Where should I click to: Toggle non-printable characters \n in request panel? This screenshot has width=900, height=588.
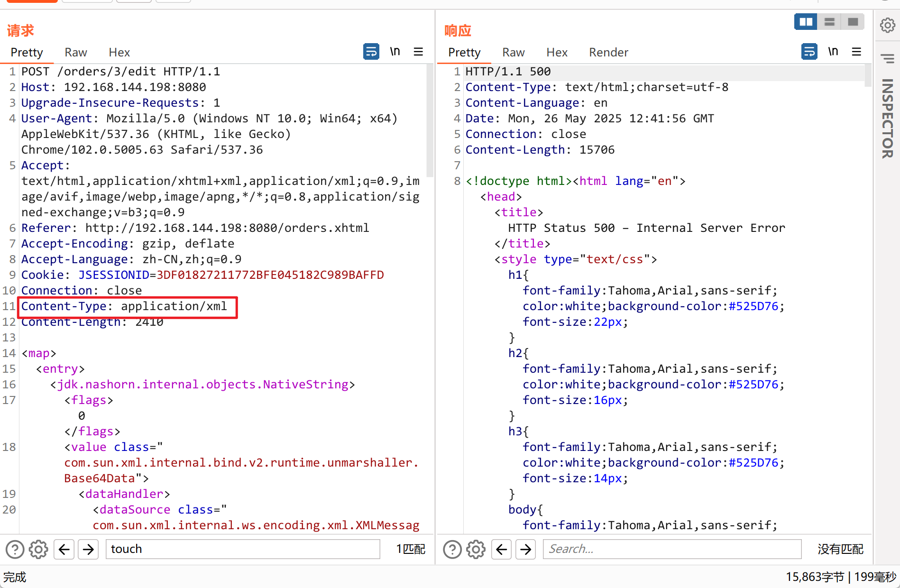[395, 51]
